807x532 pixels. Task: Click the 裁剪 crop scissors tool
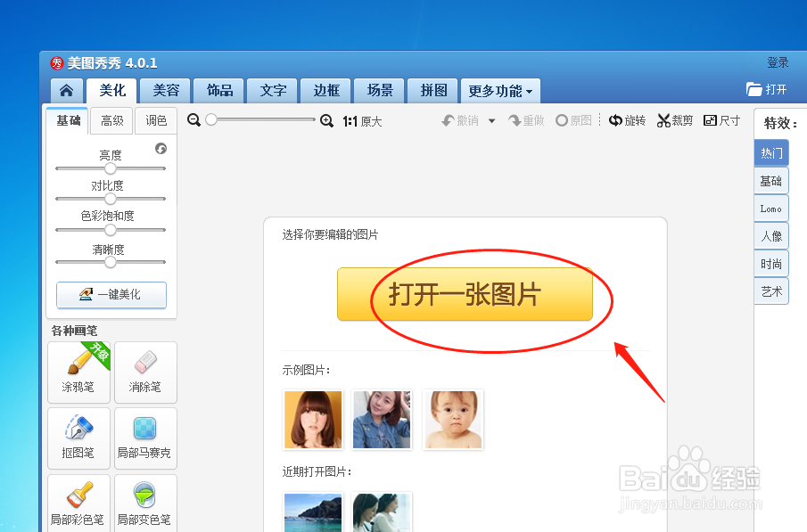pos(675,120)
